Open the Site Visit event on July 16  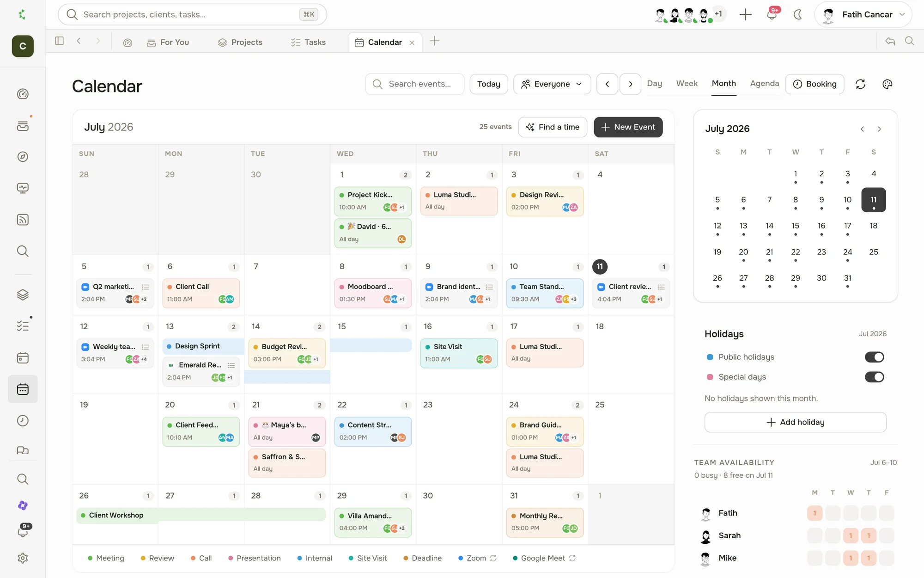pos(459,353)
